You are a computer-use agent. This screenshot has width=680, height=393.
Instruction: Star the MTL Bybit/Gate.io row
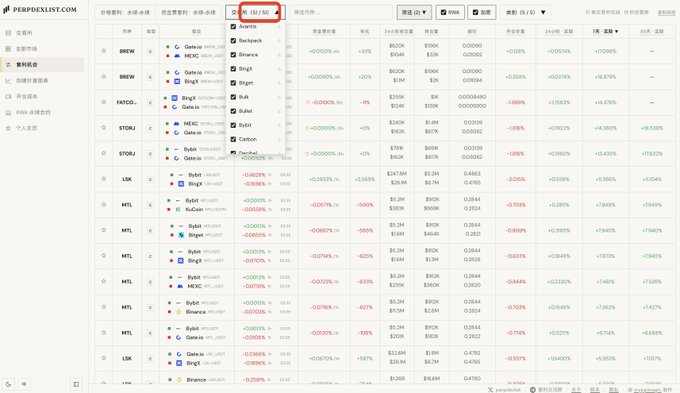[104, 332]
